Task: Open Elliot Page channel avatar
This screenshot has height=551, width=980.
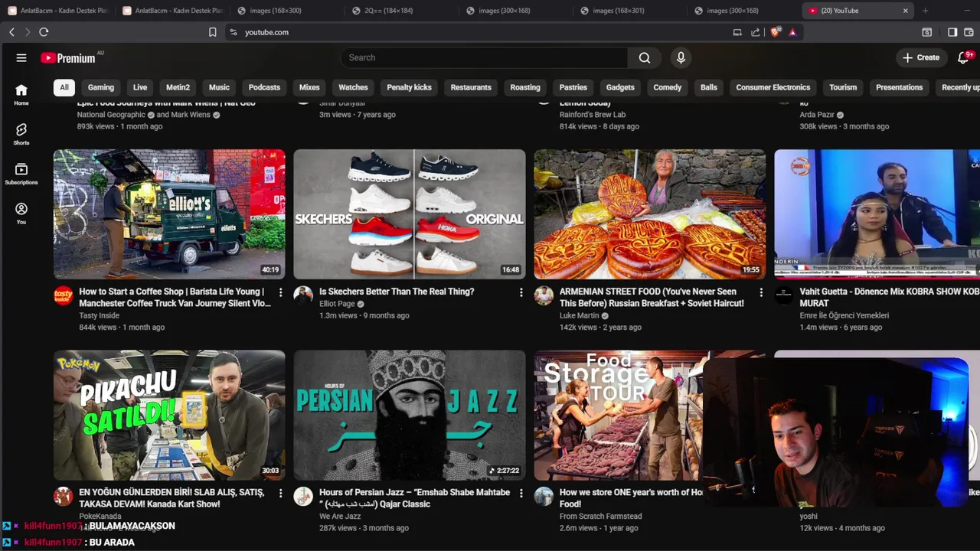Action: [304, 295]
